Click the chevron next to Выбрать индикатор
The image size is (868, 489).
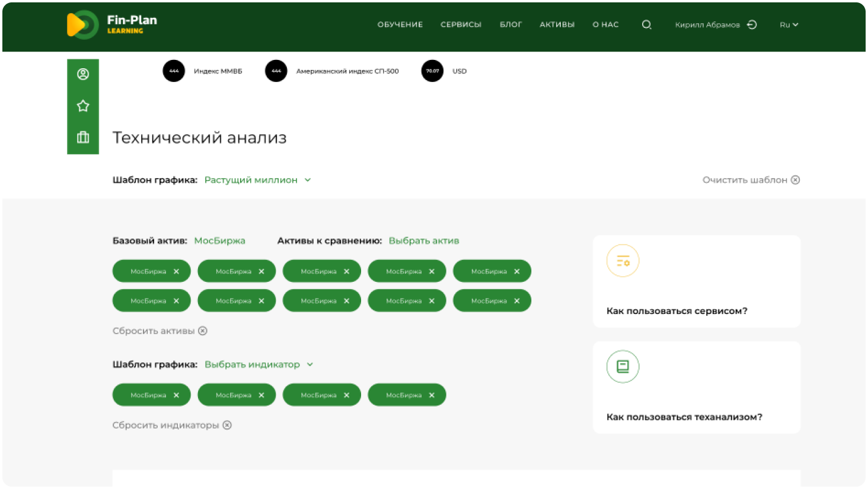309,364
